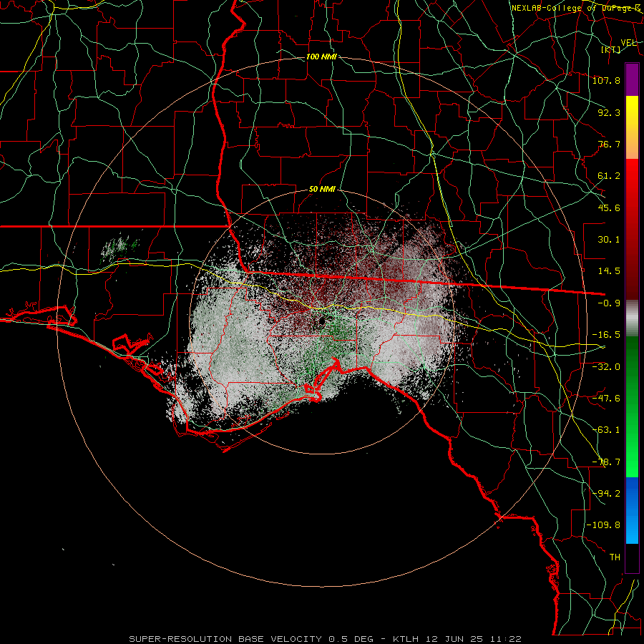Select the 61.2 value on velocity scale
Screen dimensions: 644x644
coord(609,176)
